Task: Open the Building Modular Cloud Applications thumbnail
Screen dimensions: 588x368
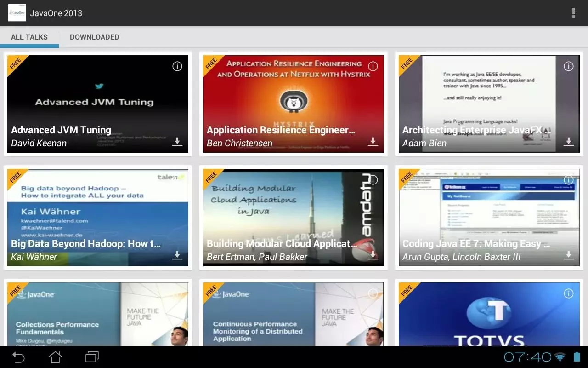Action: click(x=294, y=218)
